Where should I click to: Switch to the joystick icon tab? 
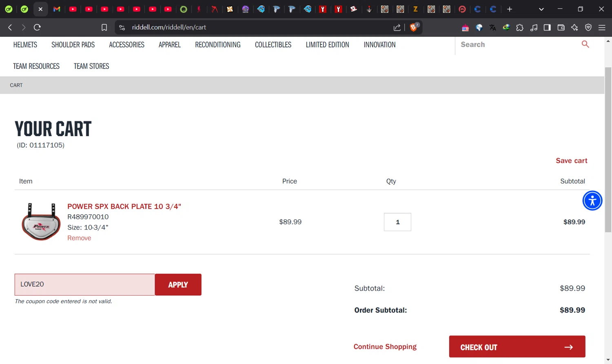pyautogui.click(x=369, y=9)
